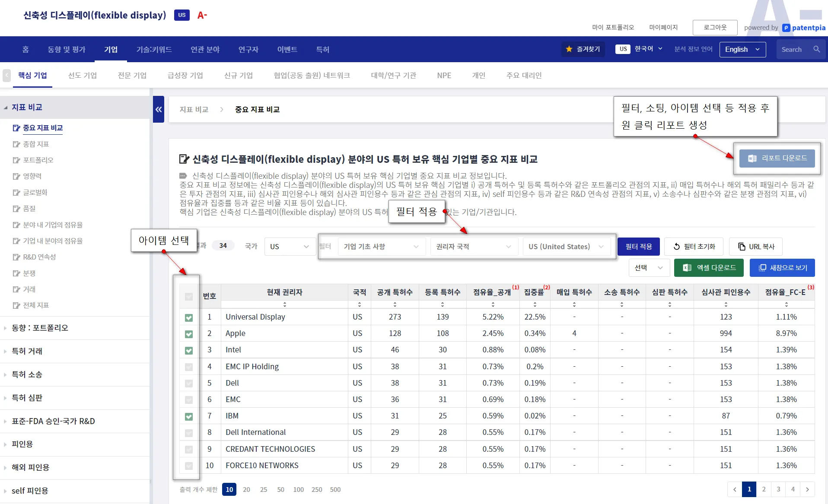The width and height of the screenshot is (828, 504).
Task: Open the 동향 및 평가 menu
Action: (x=67, y=49)
